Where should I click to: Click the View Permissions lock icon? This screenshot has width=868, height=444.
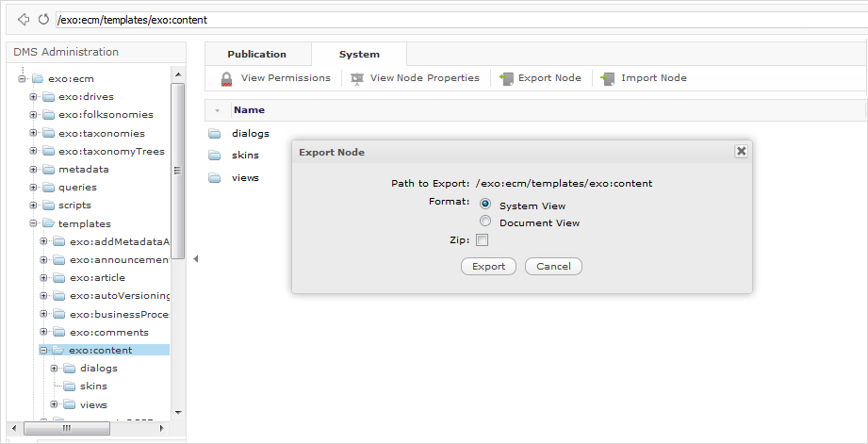226,78
